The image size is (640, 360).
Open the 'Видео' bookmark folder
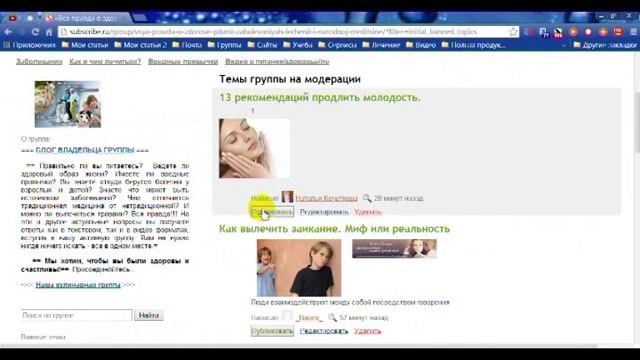click(x=421, y=45)
